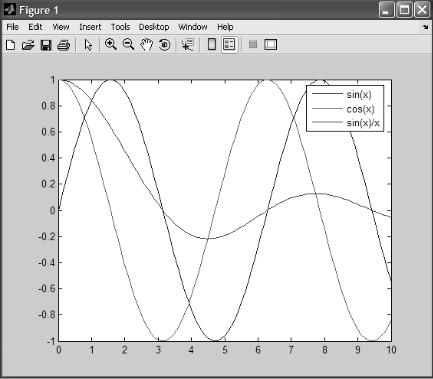Open the Help menu

[225, 27]
